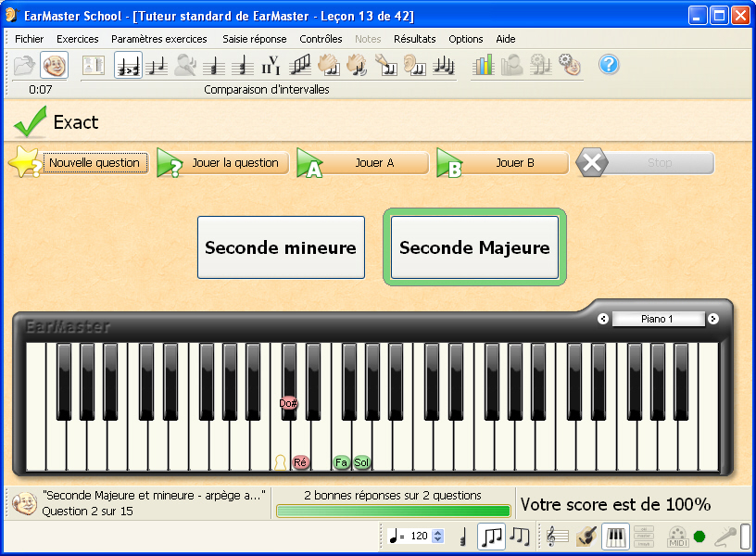The height and width of the screenshot is (556, 756).
Task: Click the Ré marker on the keyboard
Action: pyautogui.click(x=300, y=462)
